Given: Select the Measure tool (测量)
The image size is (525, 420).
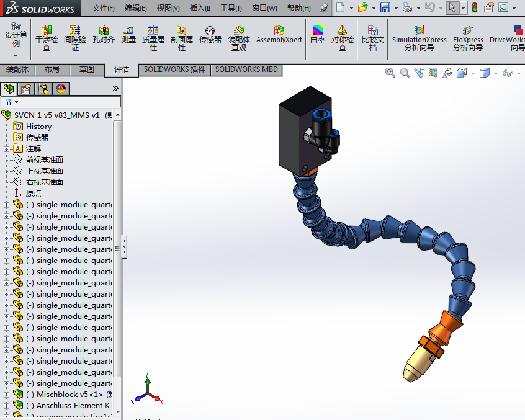Looking at the screenshot, I should pyautogui.click(x=128, y=35).
